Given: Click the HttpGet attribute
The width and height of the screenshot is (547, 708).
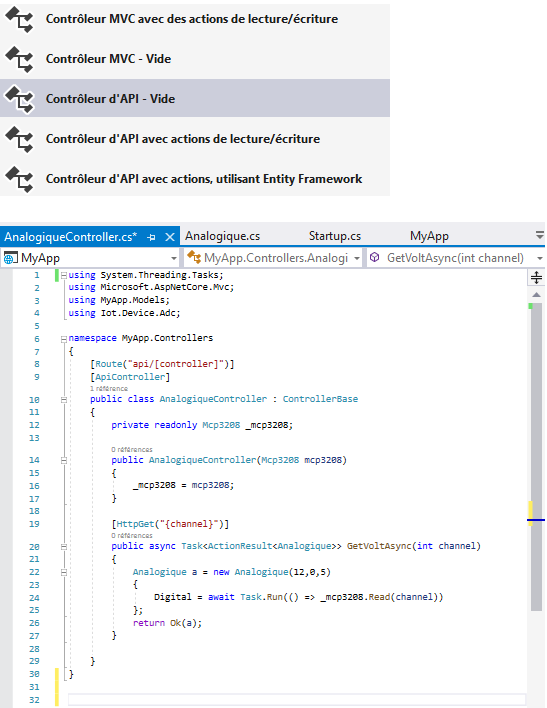Looking at the screenshot, I should pyautogui.click(x=170, y=524).
